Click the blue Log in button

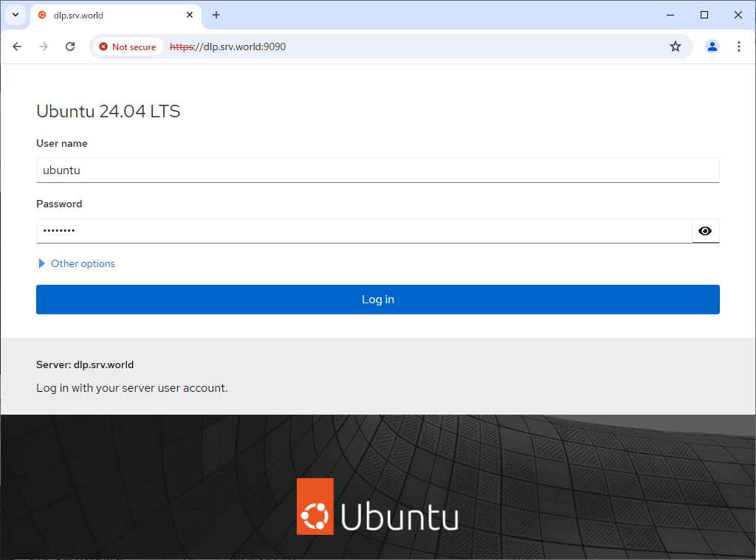pyautogui.click(x=377, y=300)
